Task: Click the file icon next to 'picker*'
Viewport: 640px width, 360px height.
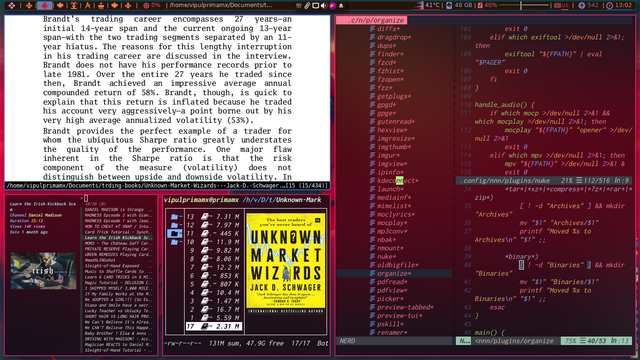Action: (372, 298)
